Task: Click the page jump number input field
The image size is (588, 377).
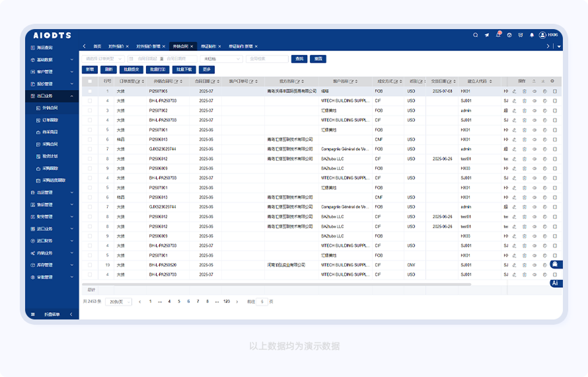Action: 262,302
